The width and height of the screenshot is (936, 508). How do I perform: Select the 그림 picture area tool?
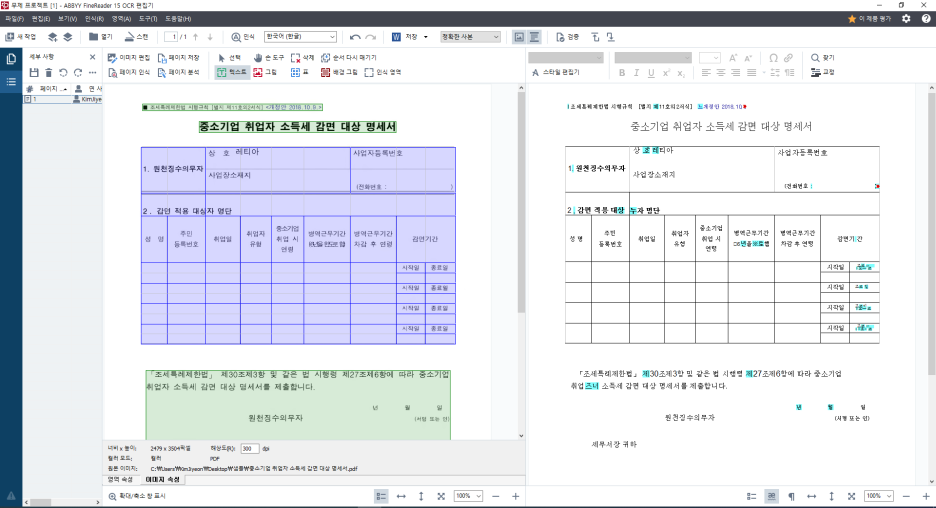tap(265, 72)
